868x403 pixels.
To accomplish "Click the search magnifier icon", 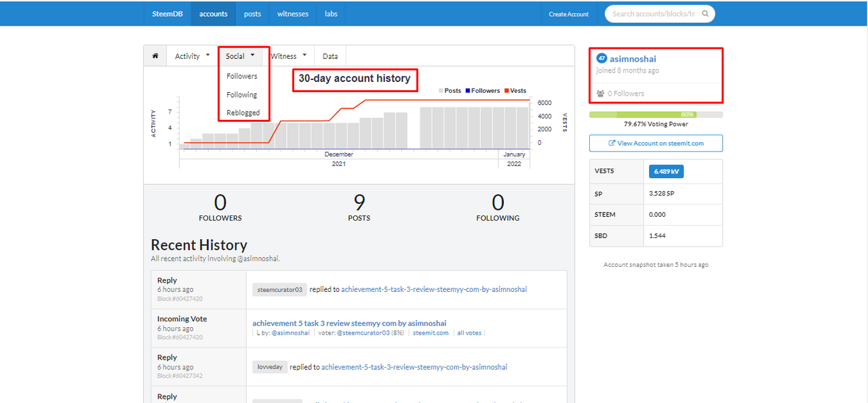I will point(705,14).
